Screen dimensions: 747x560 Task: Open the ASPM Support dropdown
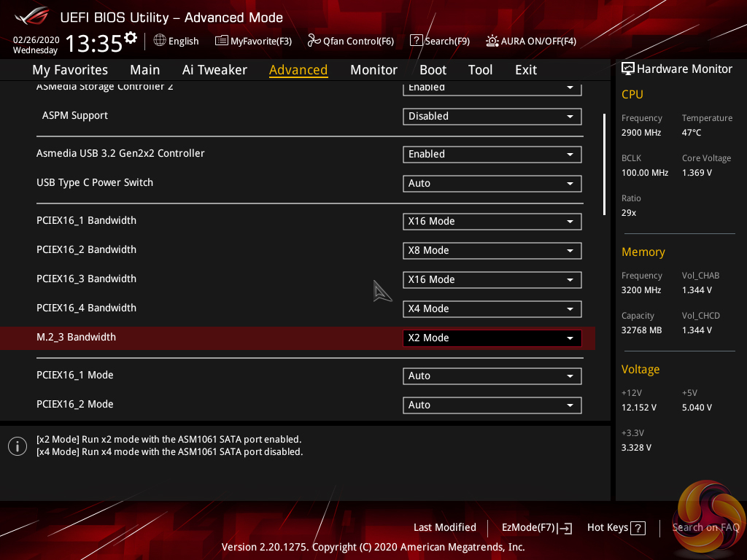click(492, 117)
